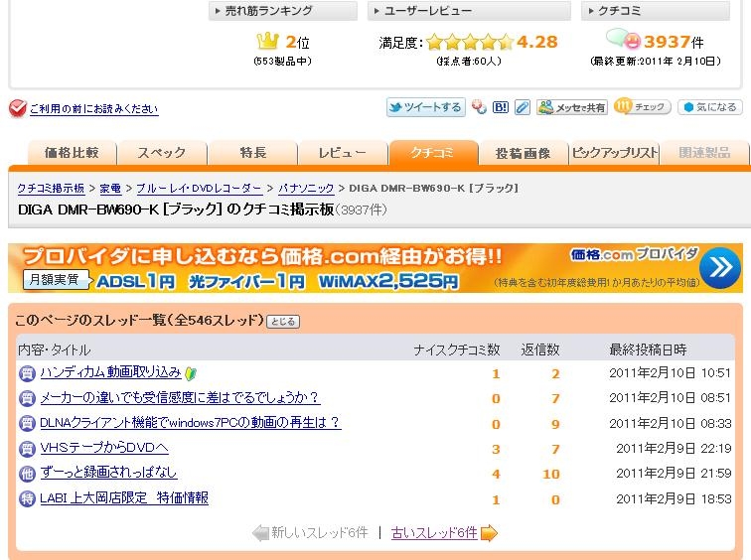Open the 関連製品 tab
The image size is (751, 560).
tap(704, 153)
